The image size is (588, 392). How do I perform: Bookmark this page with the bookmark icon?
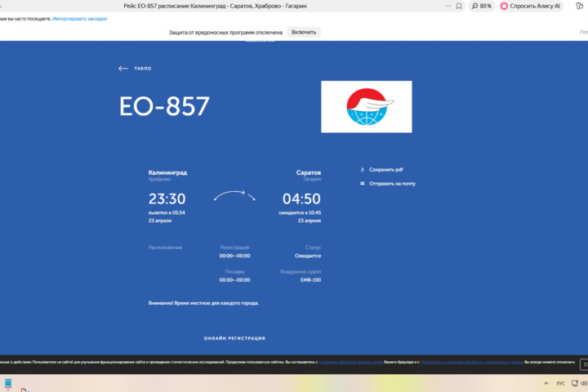[459, 6]
